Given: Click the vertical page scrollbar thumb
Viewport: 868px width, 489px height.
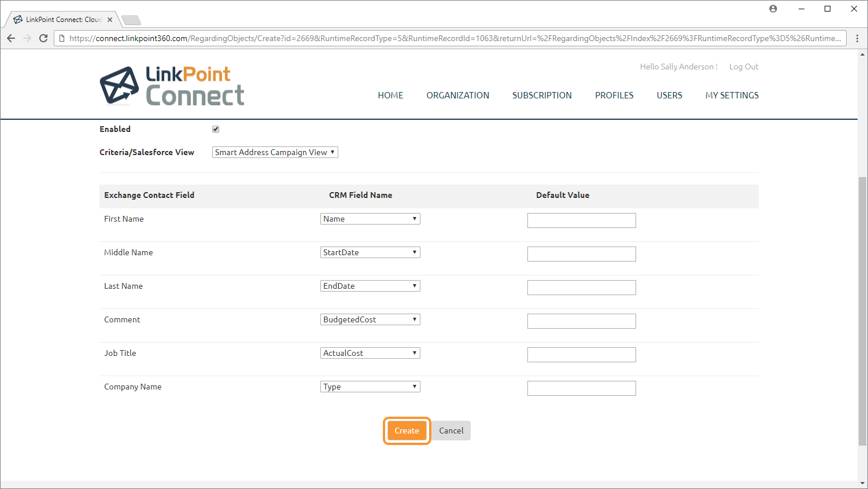Looking at the screenshot, I should pos(863,311).
